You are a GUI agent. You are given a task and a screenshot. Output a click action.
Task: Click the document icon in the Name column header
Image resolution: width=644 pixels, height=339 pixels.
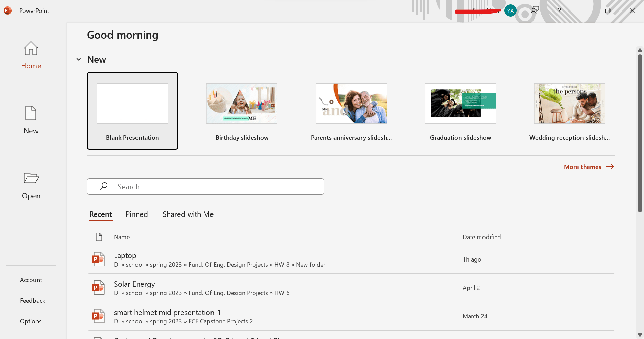[99, 237]
